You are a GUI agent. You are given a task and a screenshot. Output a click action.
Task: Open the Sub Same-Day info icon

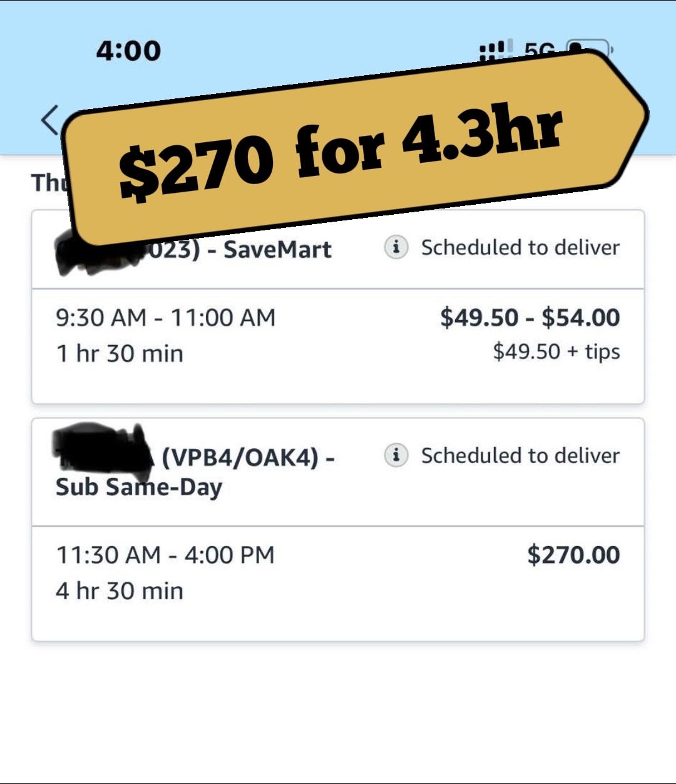tap(396, 455)
